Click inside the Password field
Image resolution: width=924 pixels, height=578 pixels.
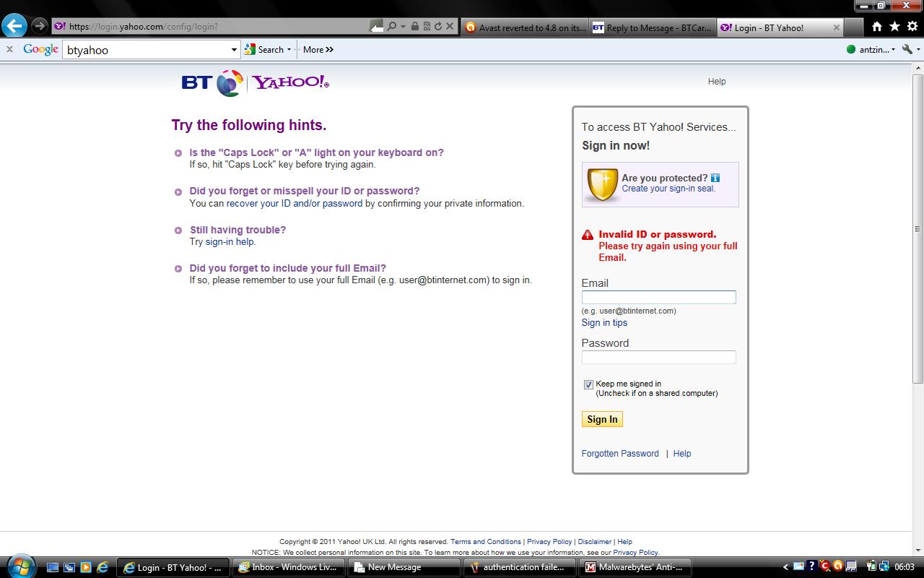[658, 357]
